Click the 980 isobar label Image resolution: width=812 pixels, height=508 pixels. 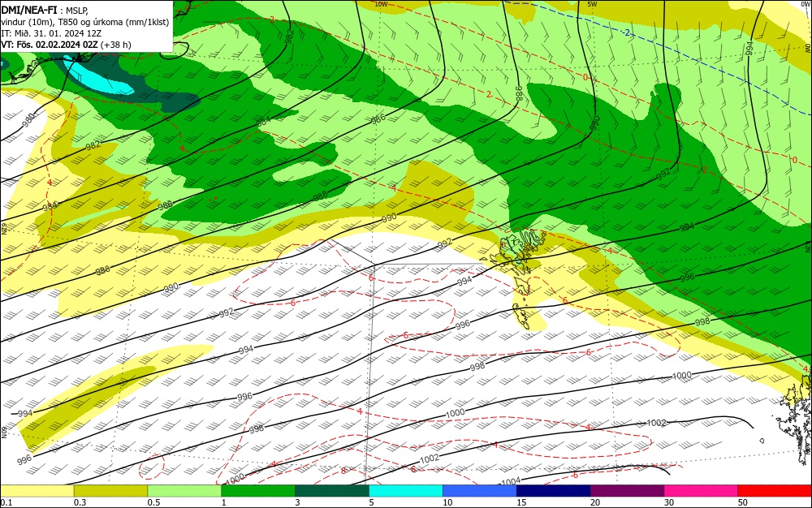click(x=29, y=119)
